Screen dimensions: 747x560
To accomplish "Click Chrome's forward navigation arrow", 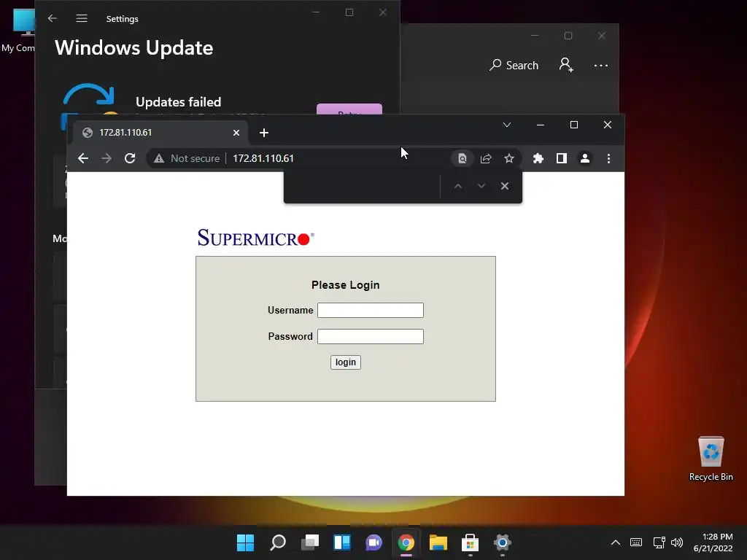I will 107,158.
